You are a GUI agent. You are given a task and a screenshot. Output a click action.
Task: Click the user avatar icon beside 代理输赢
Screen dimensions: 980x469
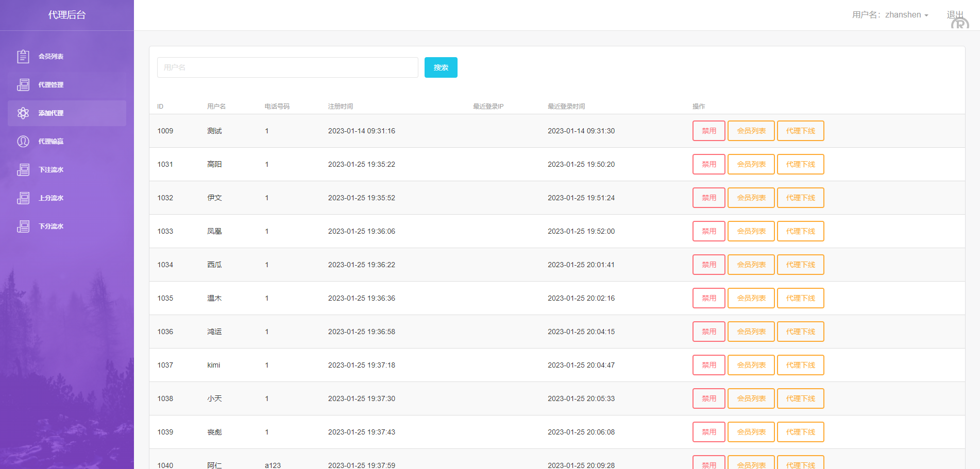pos(23,142)
